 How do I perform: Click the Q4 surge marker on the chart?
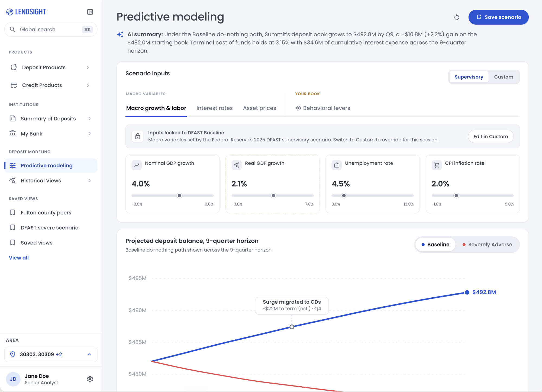tap(292, 327)
